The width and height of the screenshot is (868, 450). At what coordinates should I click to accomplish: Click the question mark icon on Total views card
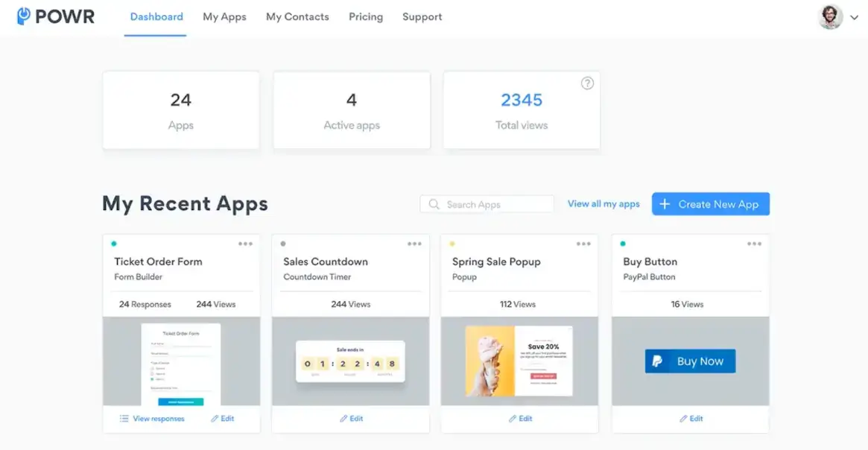[x=587, y=83]
